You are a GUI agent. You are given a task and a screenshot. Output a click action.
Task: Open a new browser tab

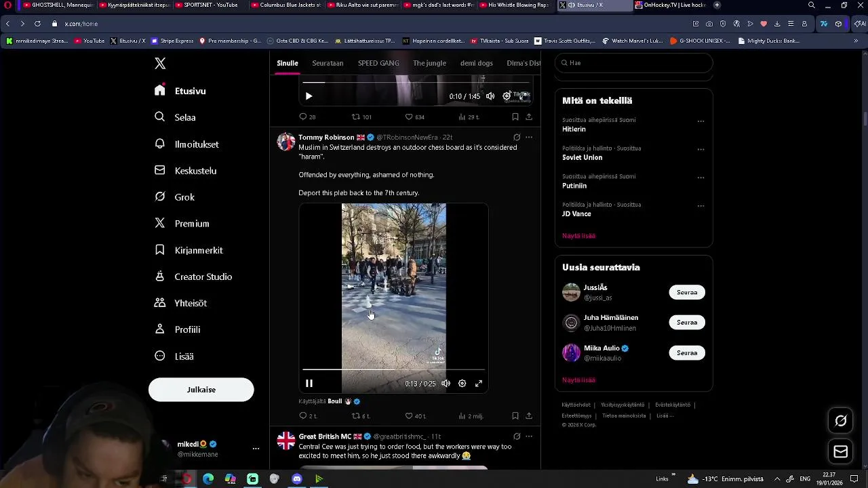[717, 5]
